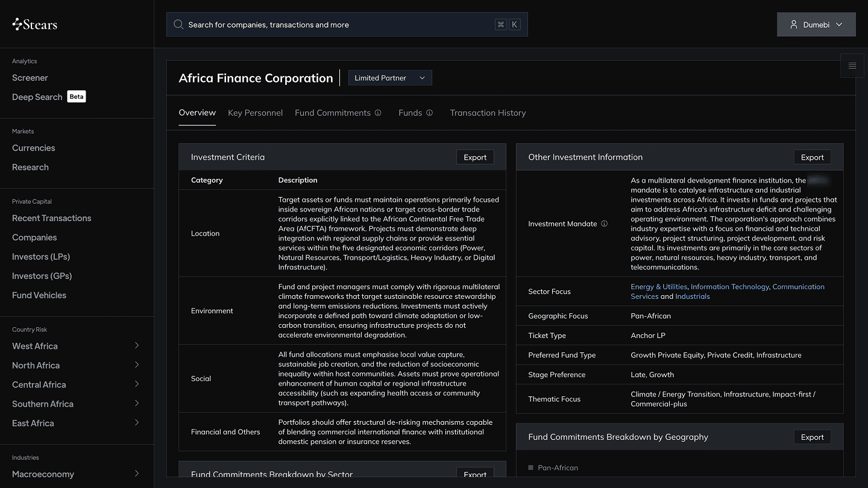Open Investors (LPs) in sidebar
Screen dimensions: 868x488
pyautogui.click(x=41, y=257)
